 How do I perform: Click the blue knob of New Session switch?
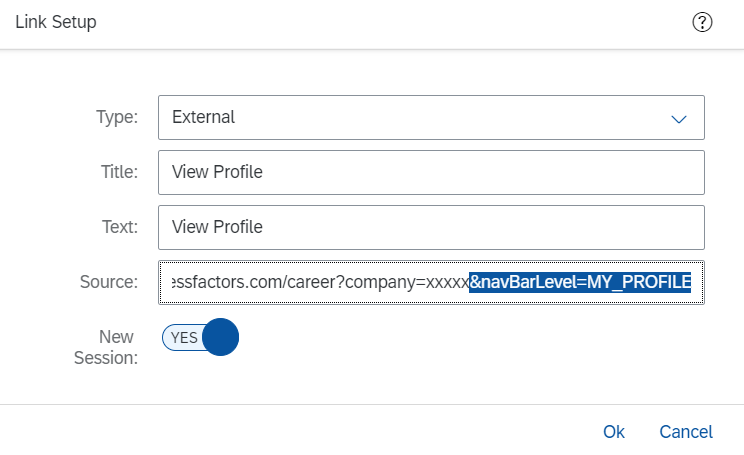coord(220,337)
